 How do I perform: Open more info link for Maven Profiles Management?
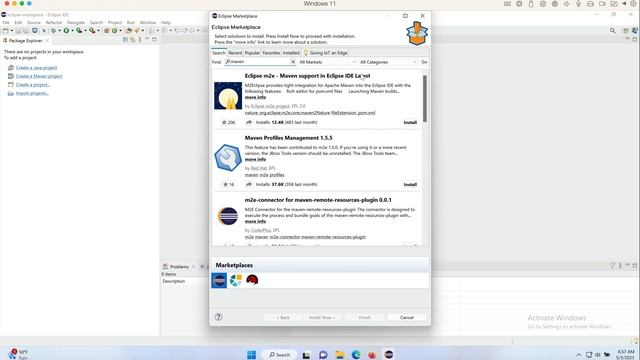coord(256,159)
